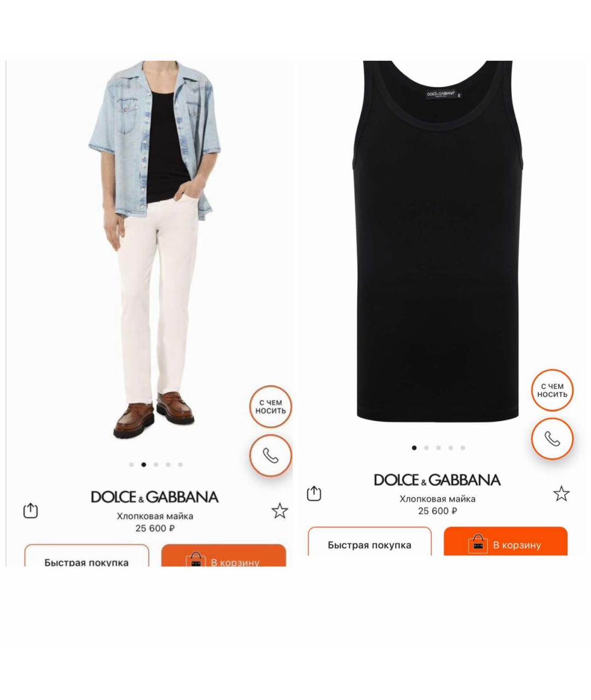This screenshot has width=591, height=700.
Task: Add to favorites with left star icon
Action: (x=280, y=511)
